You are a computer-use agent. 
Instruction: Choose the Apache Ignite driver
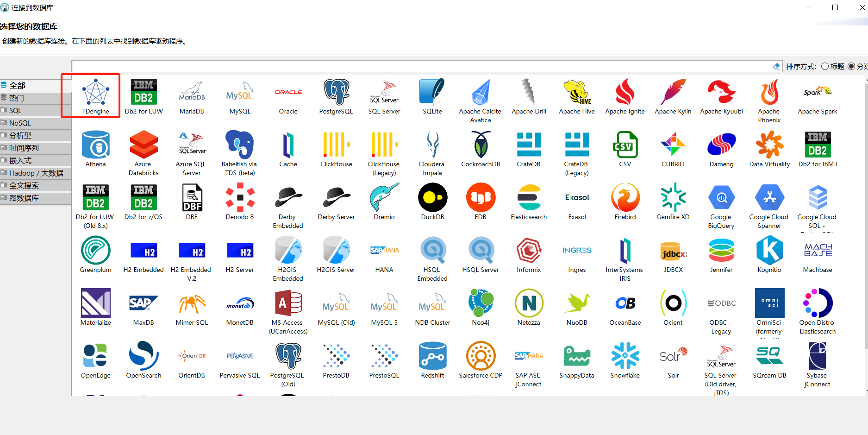[625, 96]
